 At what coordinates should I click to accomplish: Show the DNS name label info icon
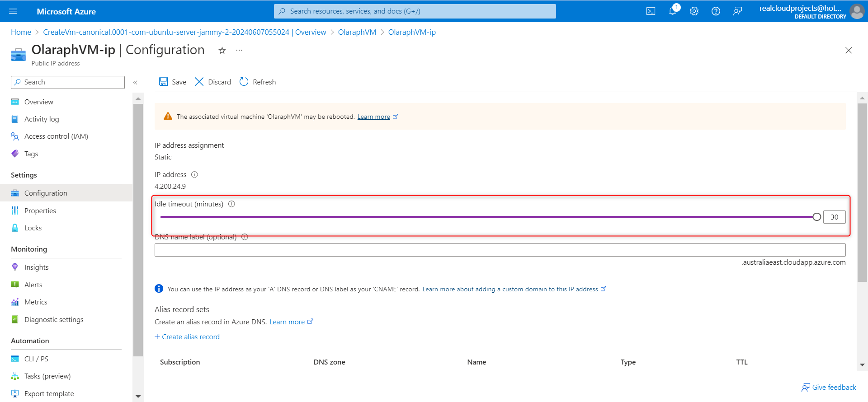(x=245, y=237)
